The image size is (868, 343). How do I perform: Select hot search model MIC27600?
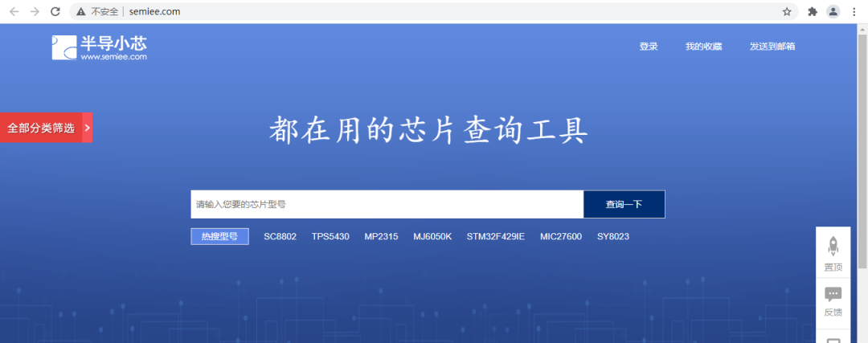click(561, 236)
